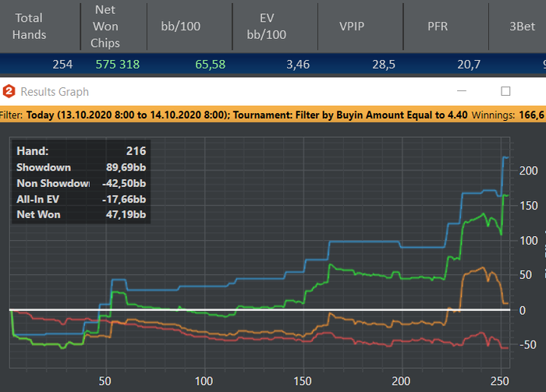
Task: Click the 250 label on the x-axis
Action: [500, 381]
